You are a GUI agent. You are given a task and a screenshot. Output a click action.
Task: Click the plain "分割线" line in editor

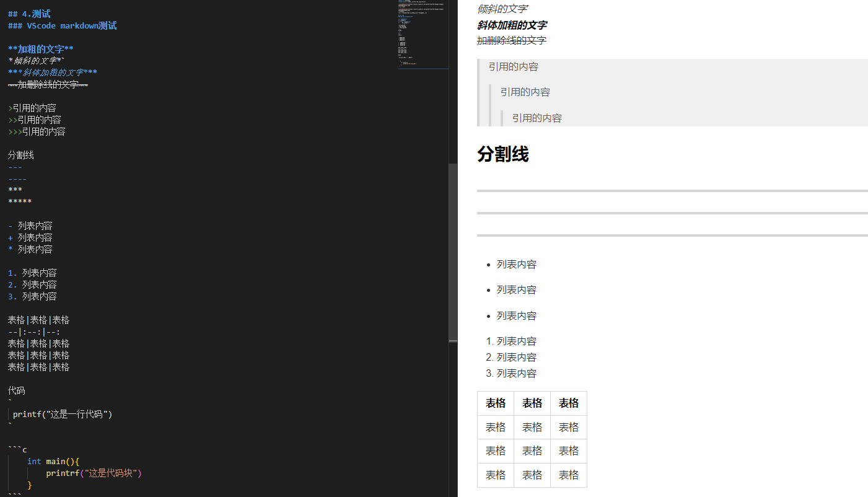pyautogui.click(x=21, y=155)
